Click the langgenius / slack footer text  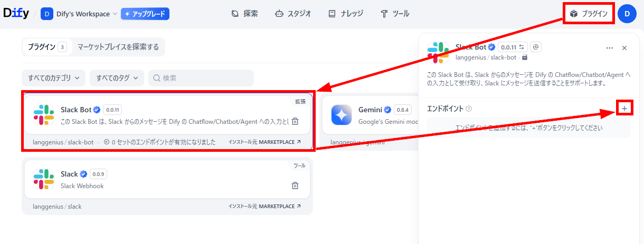[x=57, y=207]
